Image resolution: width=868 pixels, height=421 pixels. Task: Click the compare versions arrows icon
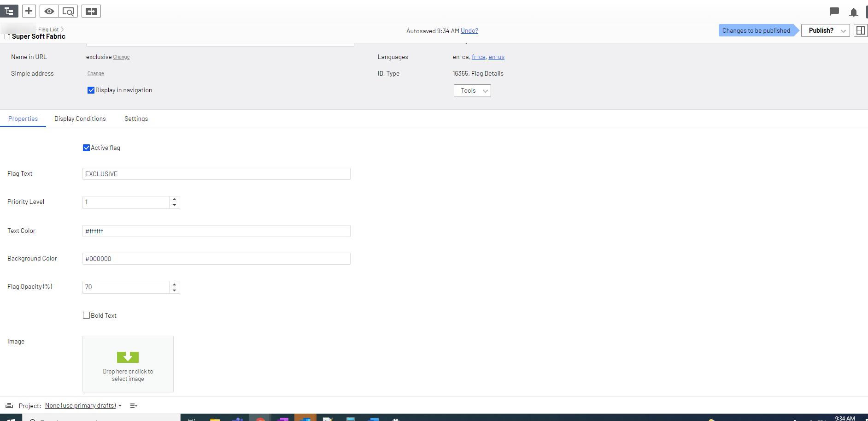91,11
